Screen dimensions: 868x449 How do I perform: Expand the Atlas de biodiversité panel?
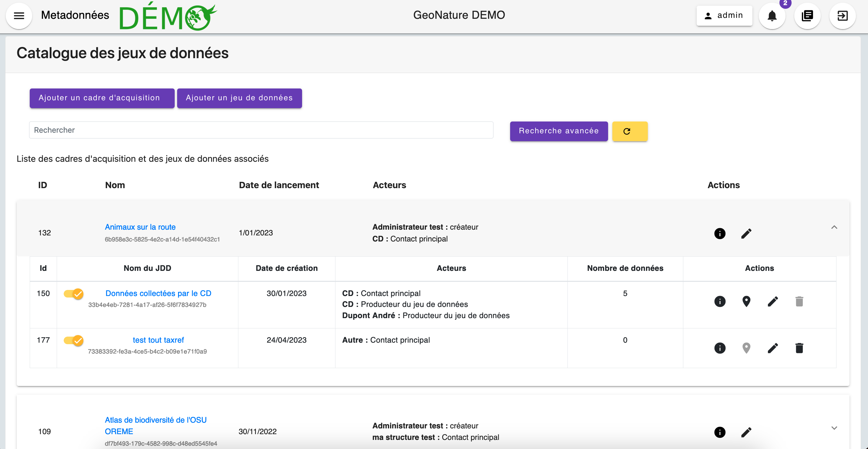[834, 428]
